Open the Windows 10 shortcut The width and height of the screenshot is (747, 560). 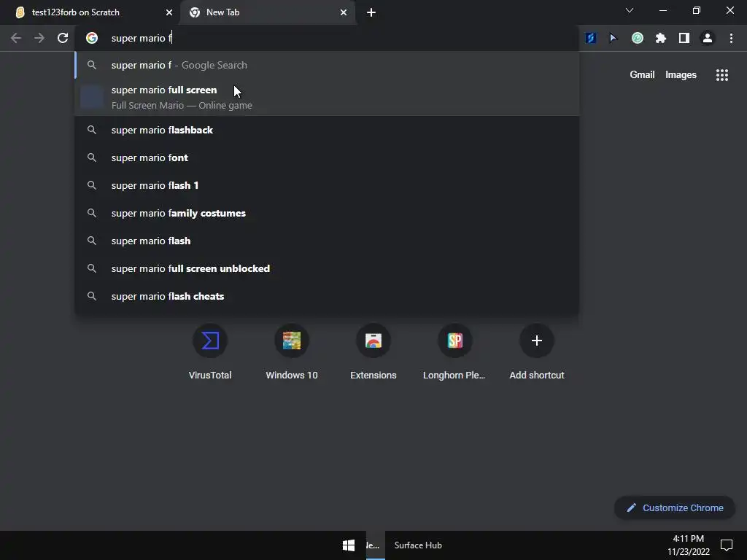click(x=292, y=352)
